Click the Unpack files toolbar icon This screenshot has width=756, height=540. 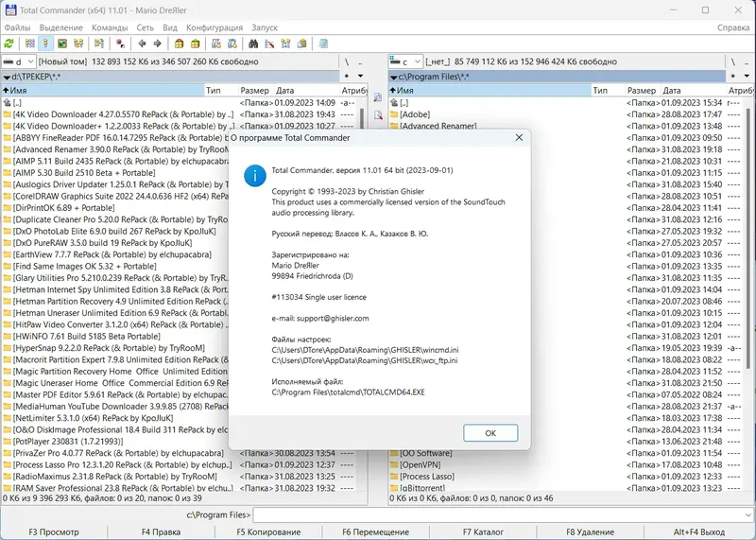coord(195,44)
